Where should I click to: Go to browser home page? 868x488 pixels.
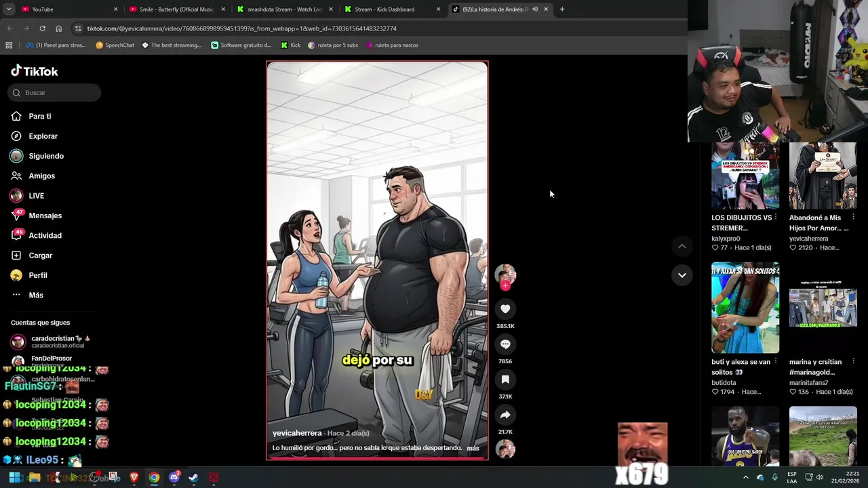coord(58,28)
